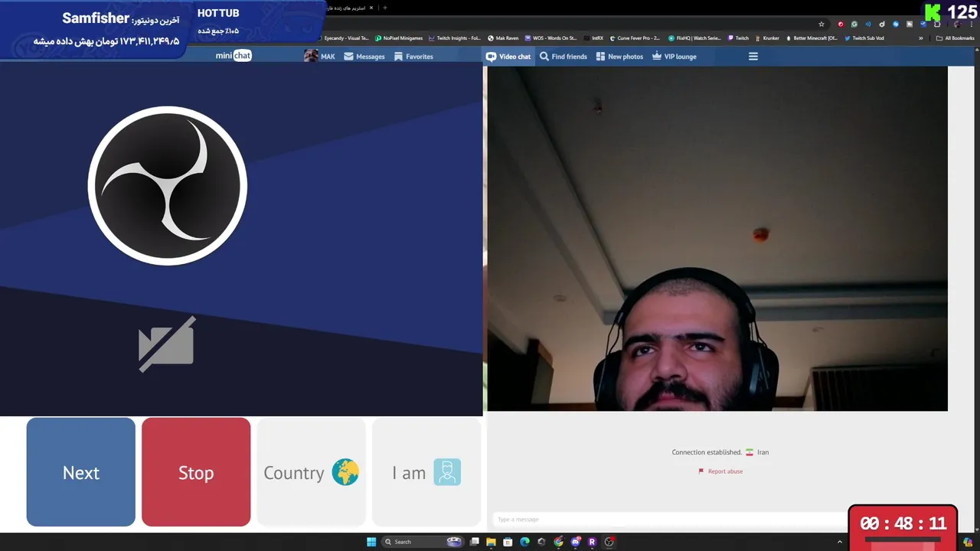
Task: Click the minichat logo
Action: 234,56
